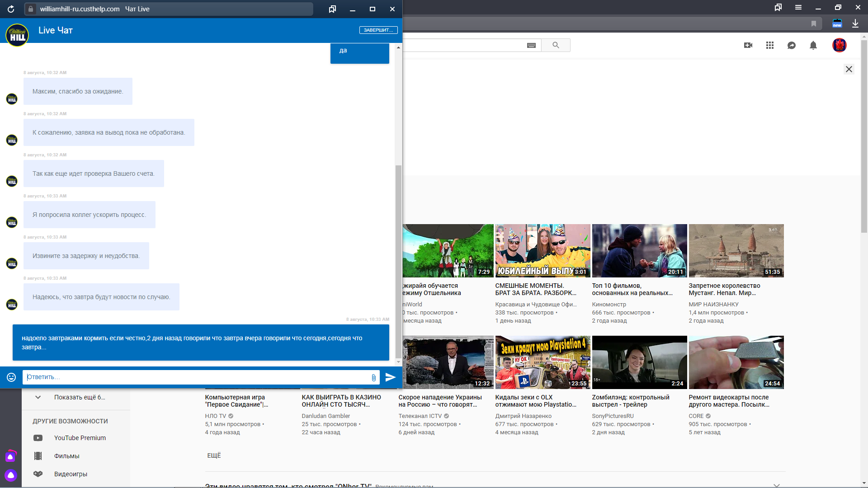Open video thumbnail ЮБИЛЕЙНЫЙ ВЫПУСК
Viewport: 868px width, 488px height.
pyautogui.click(x=542, y=250)
